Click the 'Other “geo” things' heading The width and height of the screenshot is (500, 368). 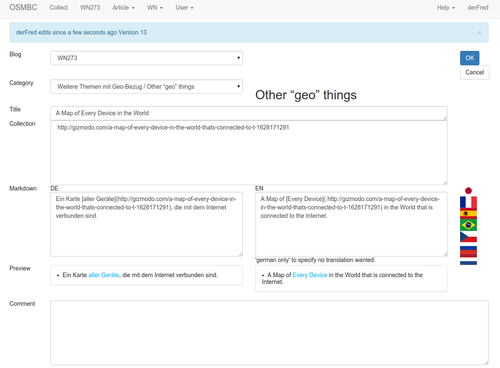pyautogui.click(x=306, y=95)
